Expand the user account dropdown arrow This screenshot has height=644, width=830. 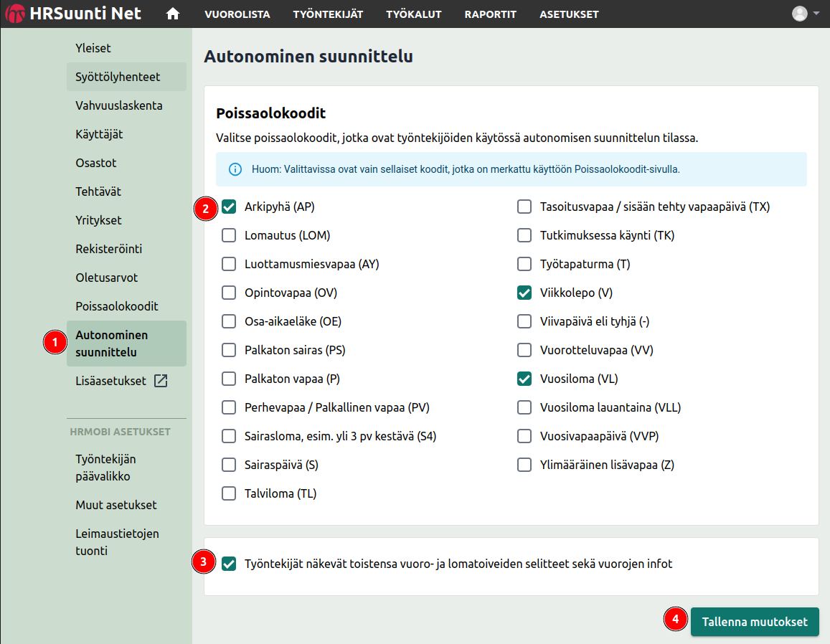[816, 14]
